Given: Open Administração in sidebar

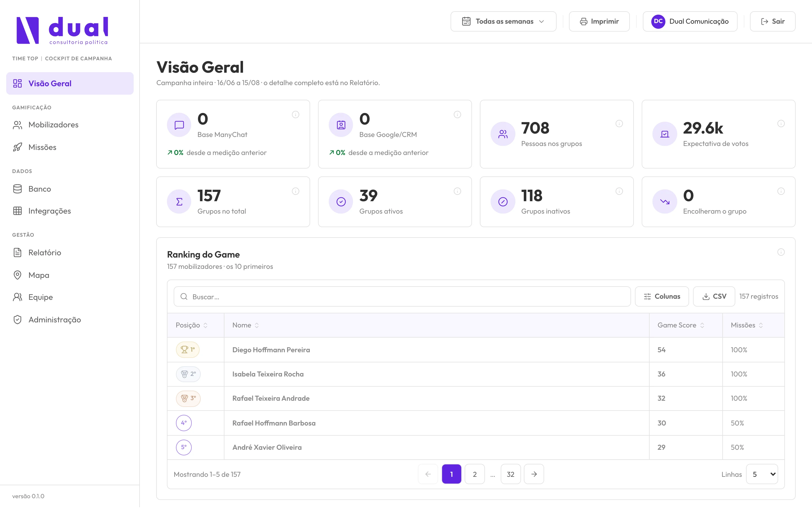Looking at the screenshot, I should [x=70, y=320].
